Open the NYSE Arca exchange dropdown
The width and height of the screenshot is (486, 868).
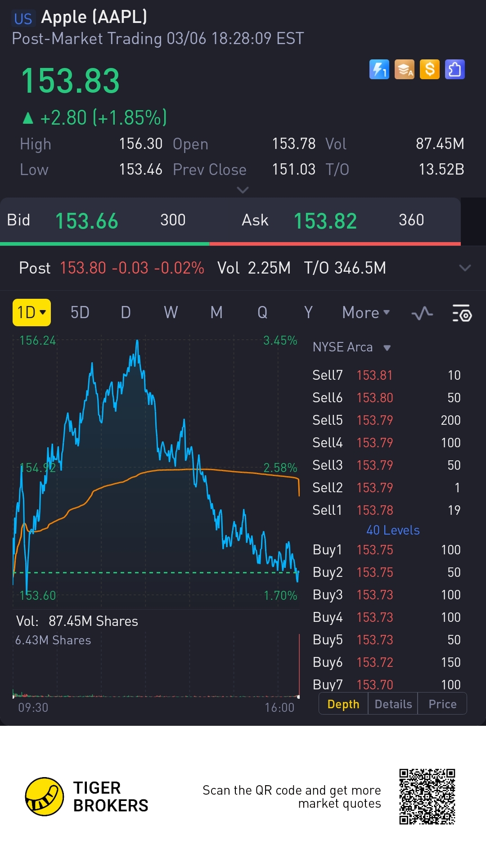[x=351, y=347]
